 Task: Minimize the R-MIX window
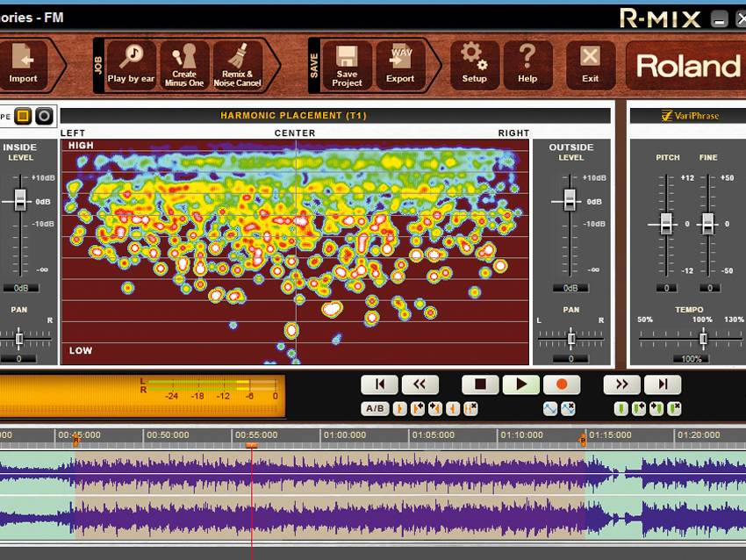point(720,19)
